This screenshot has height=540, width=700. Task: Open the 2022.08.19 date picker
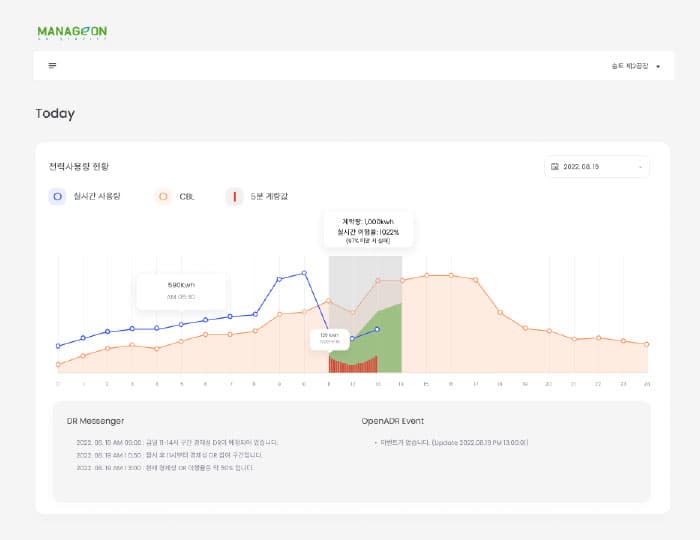pos(597,167)
